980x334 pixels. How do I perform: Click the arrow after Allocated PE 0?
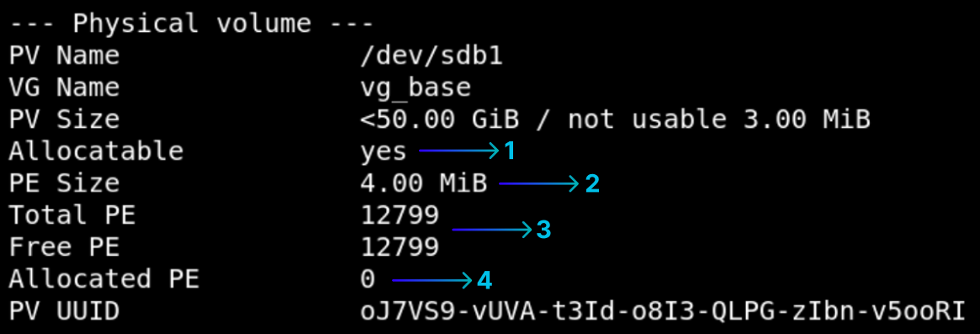(432, 281)
